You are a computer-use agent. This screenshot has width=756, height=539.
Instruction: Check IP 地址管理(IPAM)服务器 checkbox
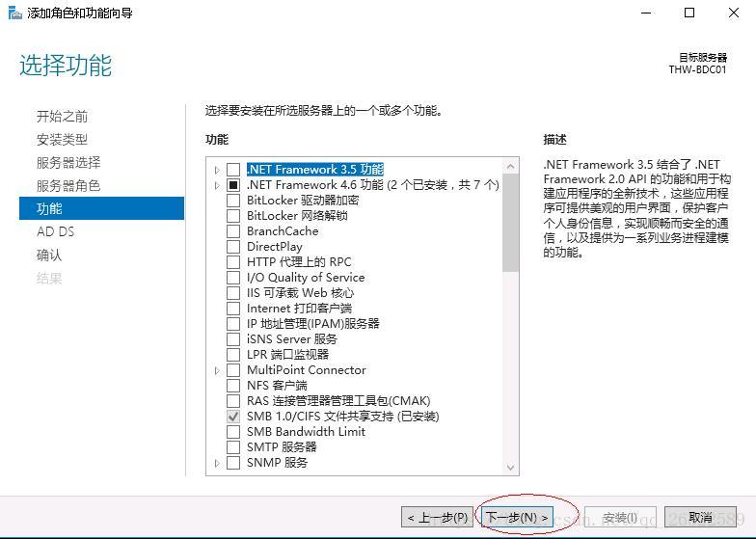tap(233, 324)
